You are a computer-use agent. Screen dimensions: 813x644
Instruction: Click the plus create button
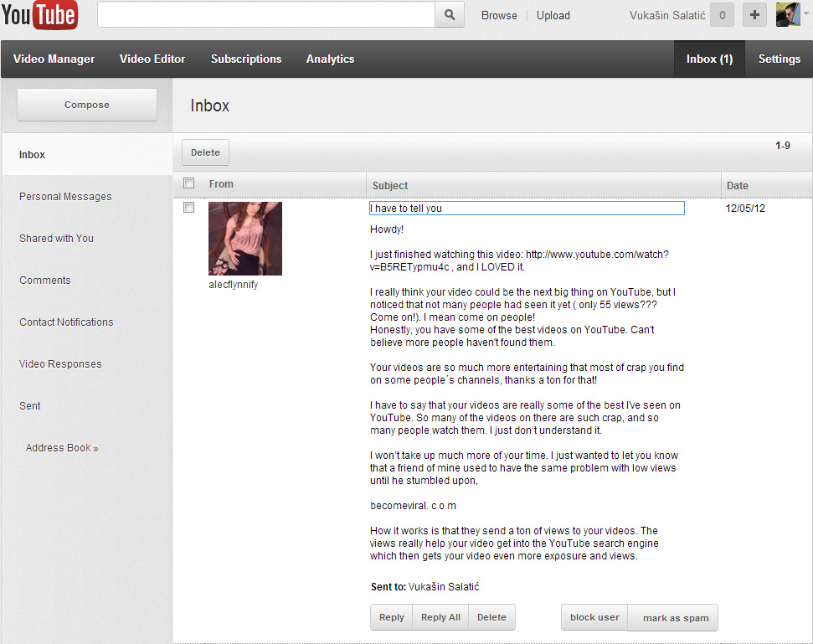[754, 15]
